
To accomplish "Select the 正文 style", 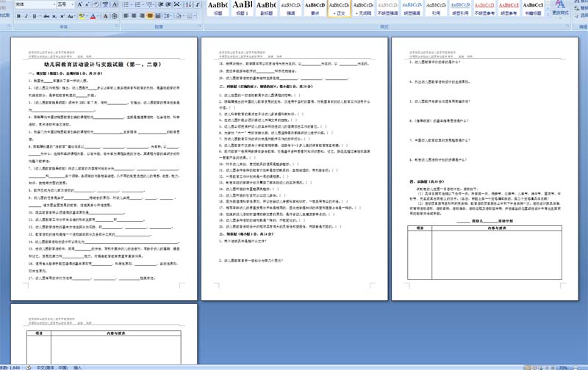I will [x=339, y=9].
